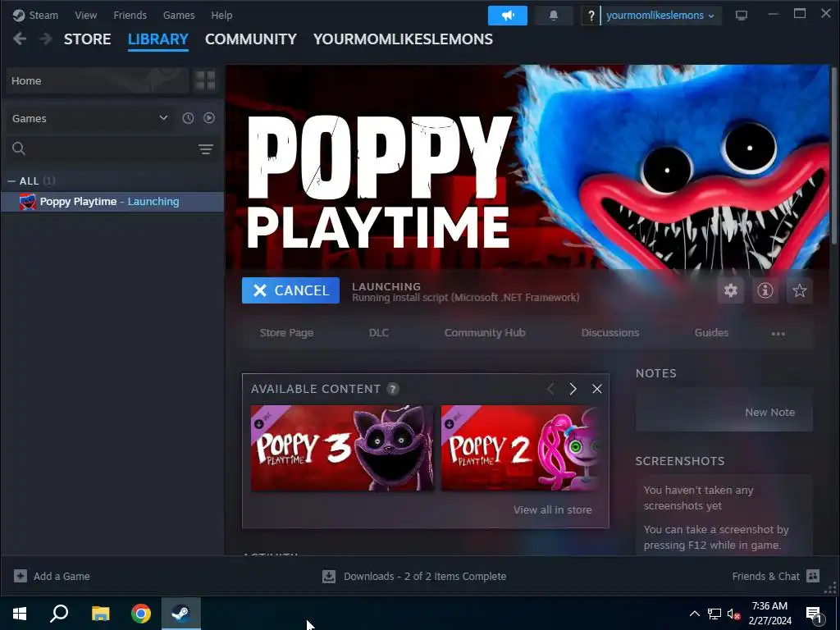840x630 pixels.
Task: Click Available Content help question mark
Action: click(393, 389)
